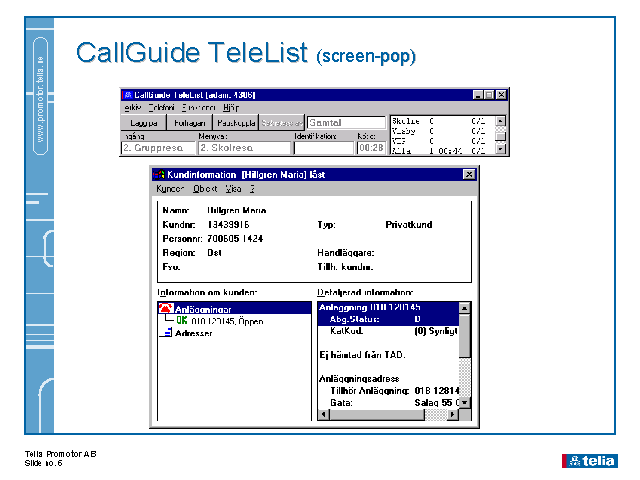Click the Handläggare label
The width and height of the screenshot is (640, 480).
click(346, 253)
